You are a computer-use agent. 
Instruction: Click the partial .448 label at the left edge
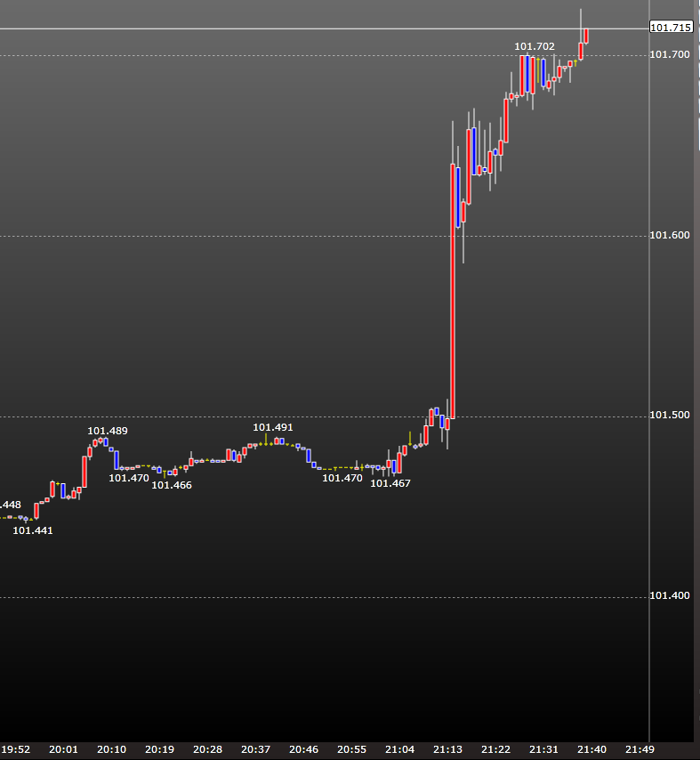pos(11,505)
